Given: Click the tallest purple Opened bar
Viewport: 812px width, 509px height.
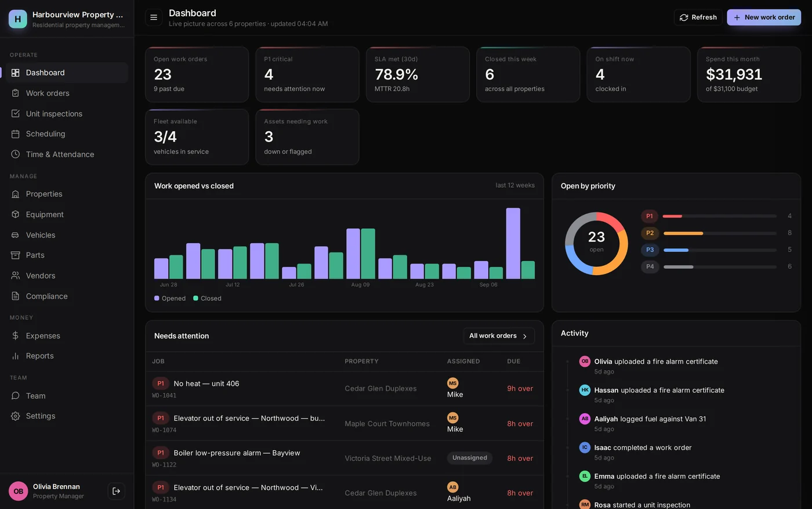Looking at the screenshot, I should pos(513,244).
